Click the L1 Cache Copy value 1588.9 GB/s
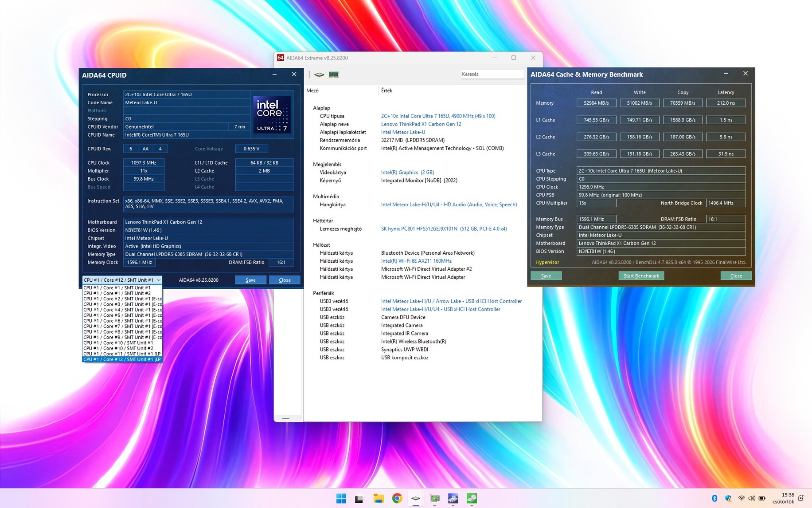 pyautogui.click(x=683, y=120)
